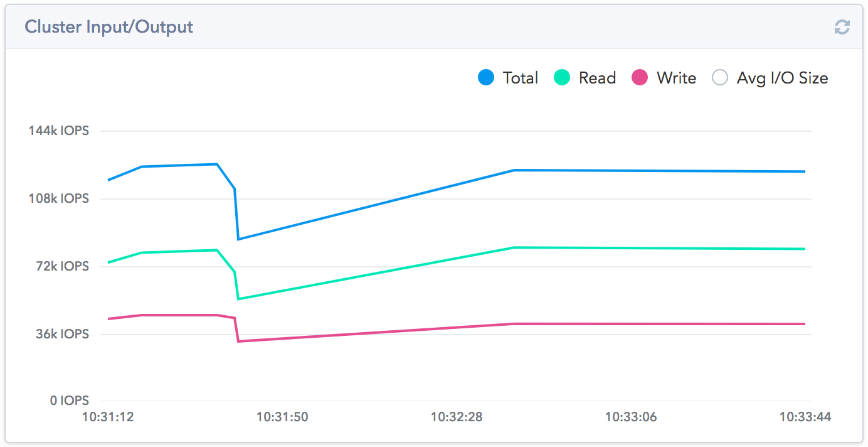This screenshot has height=447, width=868.
Task: Click the Total legend label
Action: [x=520, y=78]
